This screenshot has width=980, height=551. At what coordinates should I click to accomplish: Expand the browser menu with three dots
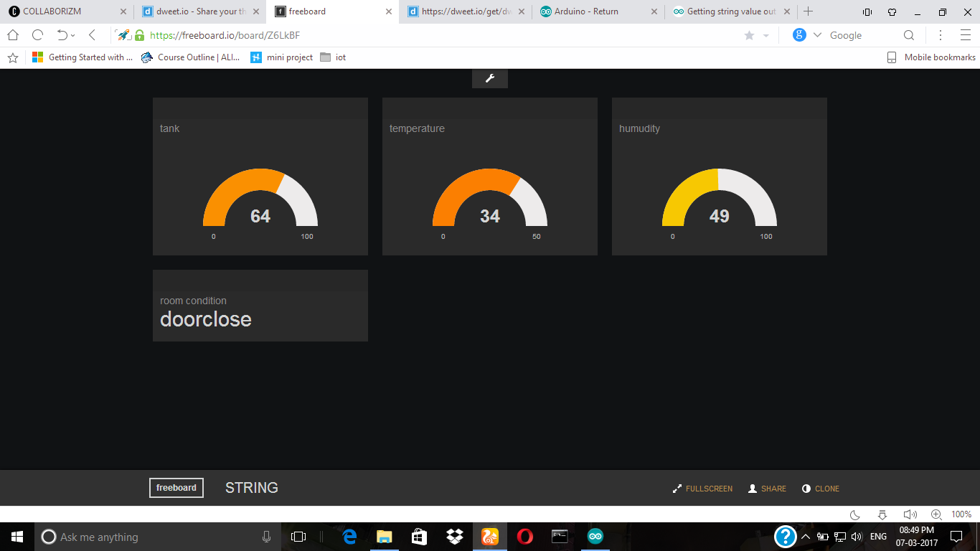click(941, 34)
